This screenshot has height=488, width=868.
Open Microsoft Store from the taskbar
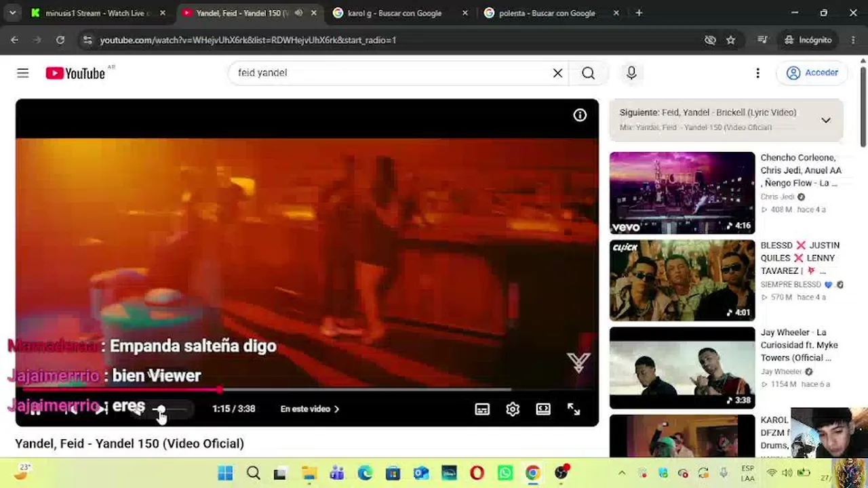pos(393,473)
